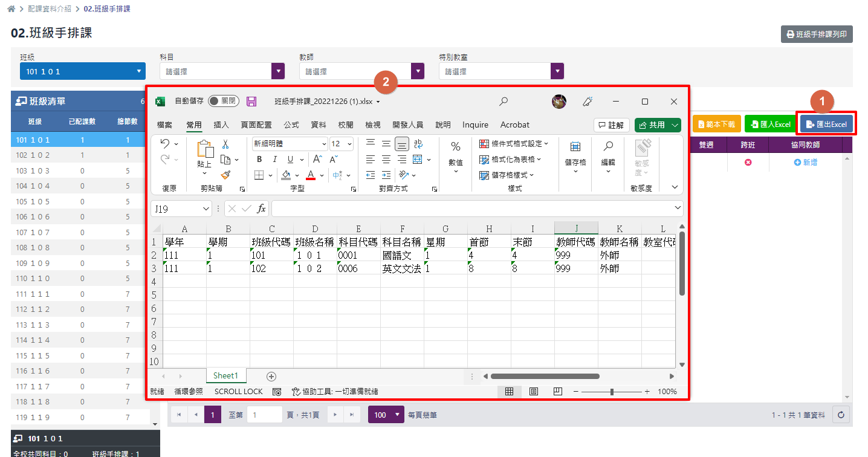Apply bold formatting in Excel
Viewport: 868px width, 457px height.
tap(259, 160)
